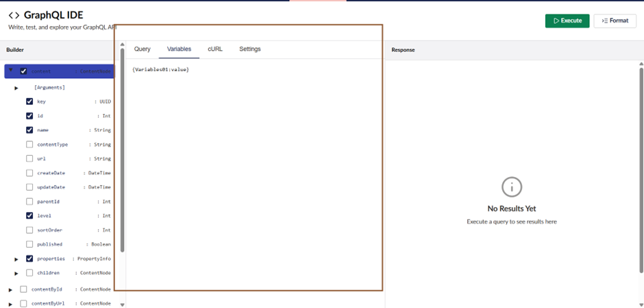644x308 pixels.
Task: Select the createDate DateTime row label
Action: click(51, 173)
